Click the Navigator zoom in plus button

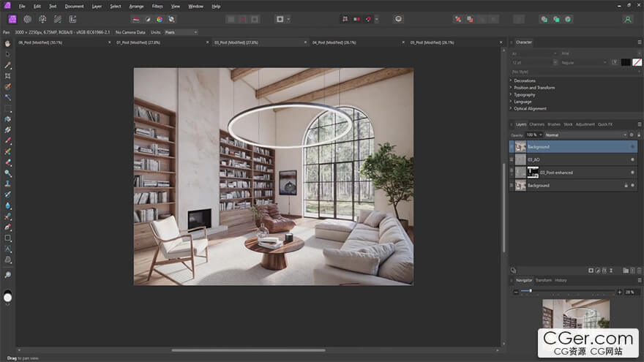pyautogui.click(x=619, y=292)
